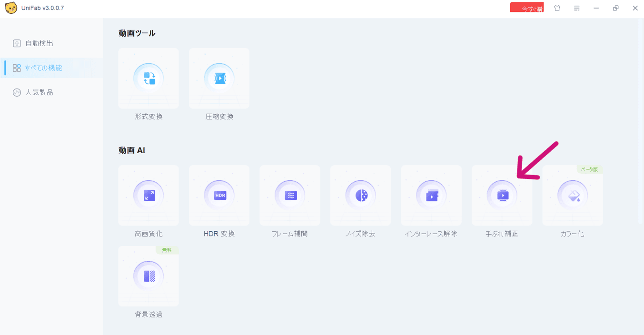Open the ノイズ除去 denoise tool icon
The height and width of the screenshot is (335, 644).
click(360, 196)
